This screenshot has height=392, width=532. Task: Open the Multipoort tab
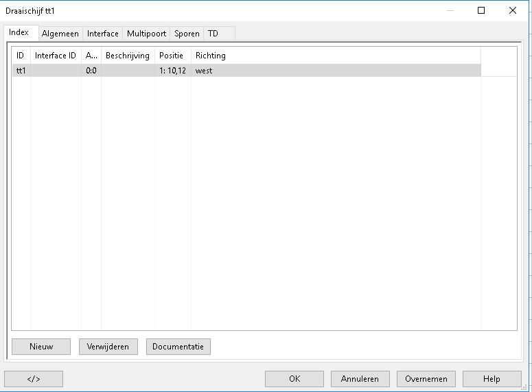(146, 34)
